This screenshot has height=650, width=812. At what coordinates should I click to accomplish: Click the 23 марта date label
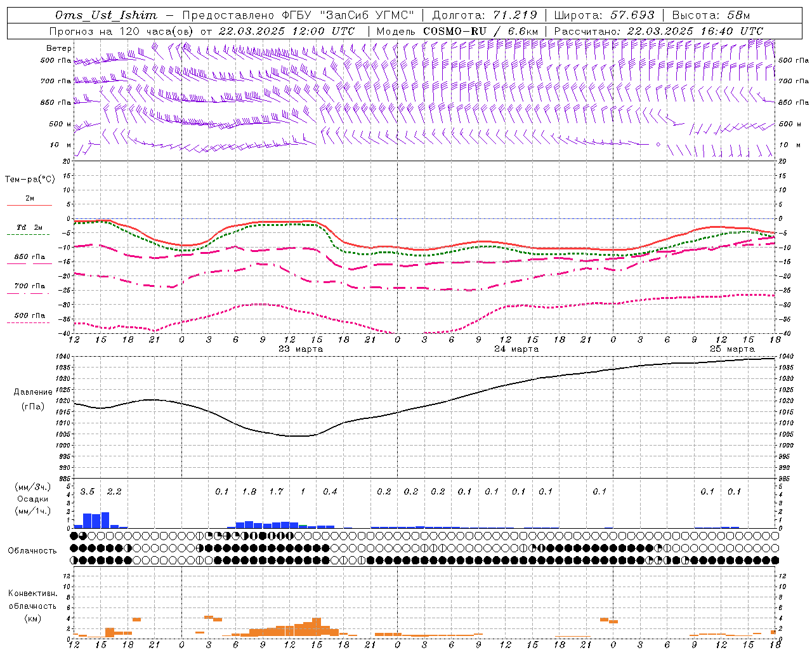click(x=301, y=348)
